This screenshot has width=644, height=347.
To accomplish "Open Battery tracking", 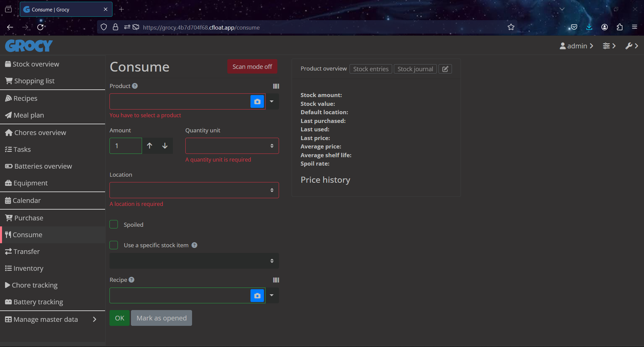I will (x=53, y=302).
